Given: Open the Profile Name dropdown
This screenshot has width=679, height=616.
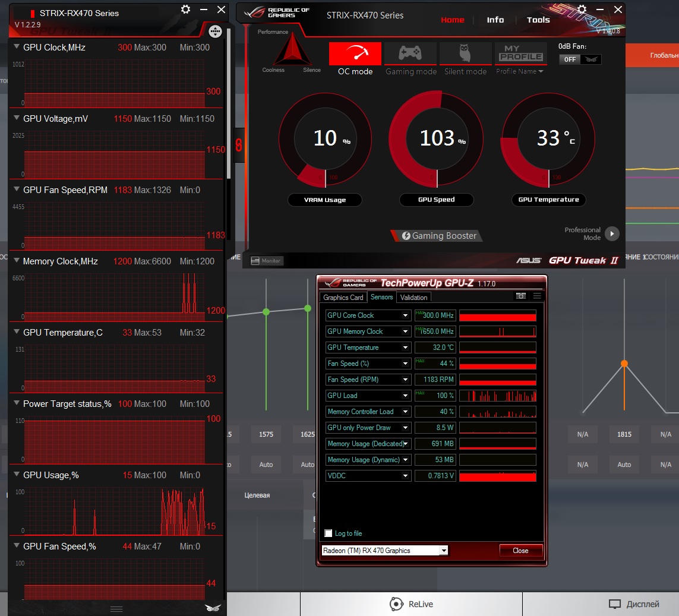Looking at the screenshot, I should pos(519,71).
